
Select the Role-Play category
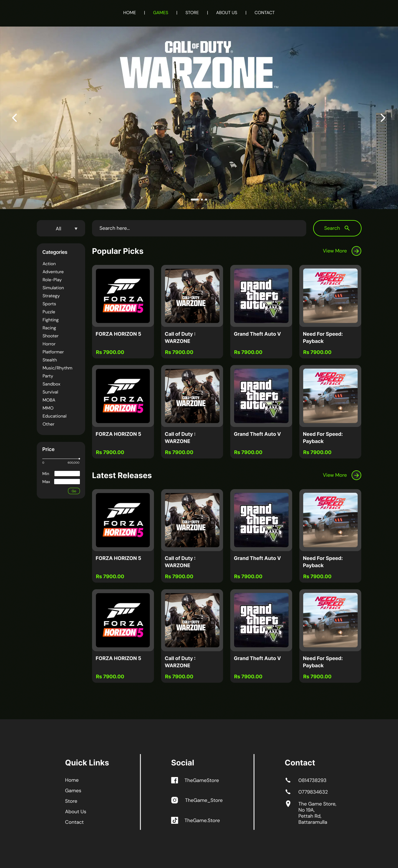click(x=52, y=280)
